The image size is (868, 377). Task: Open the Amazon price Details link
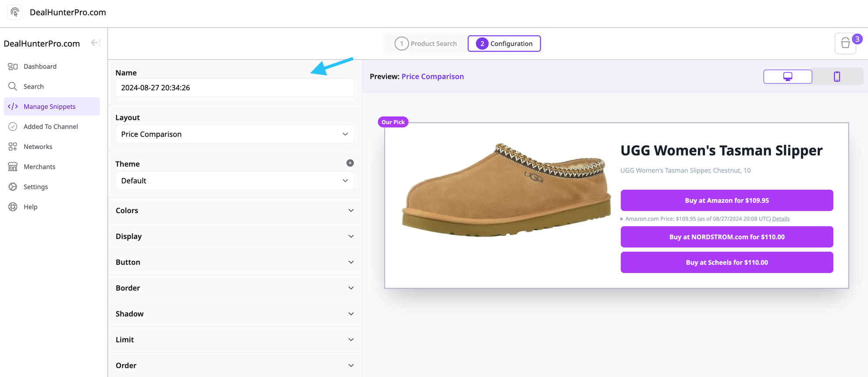click(781, 219)
